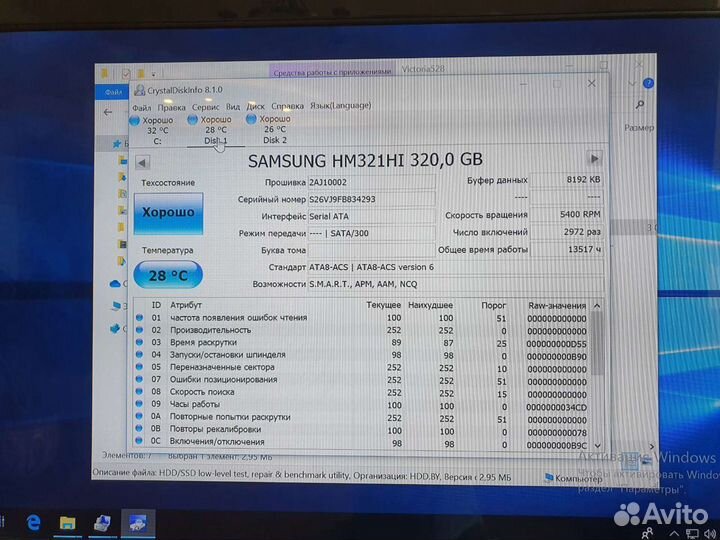Open the Файл tab in Explorer window

[x=113, y=93]
